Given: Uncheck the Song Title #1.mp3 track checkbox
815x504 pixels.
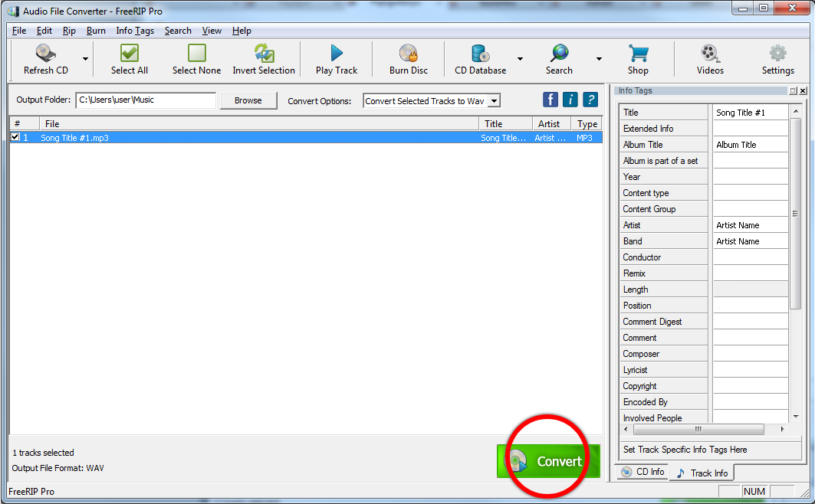Looking at the screenshot, I should point(15,137).
